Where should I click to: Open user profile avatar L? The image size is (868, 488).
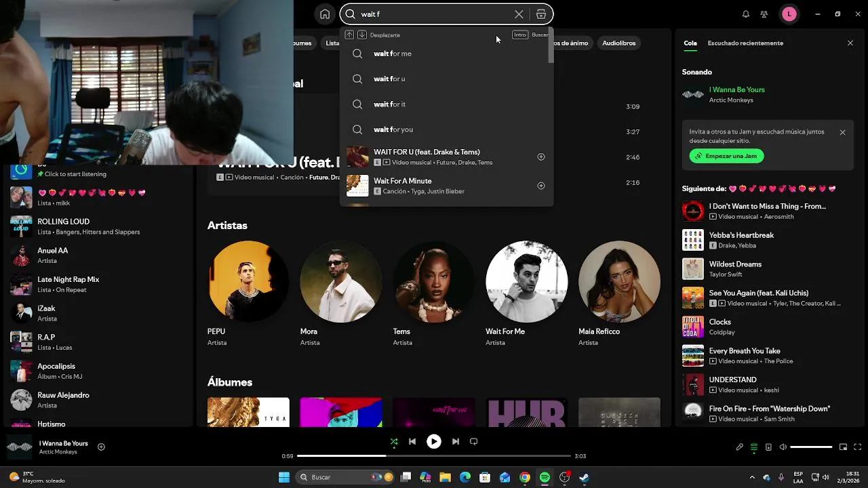point(789,14)
